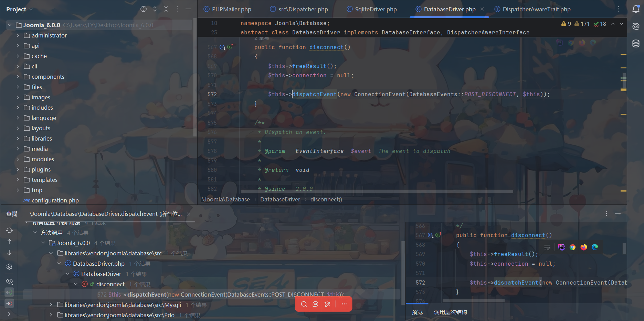Switch to 调用层次结构 tab
The width and height of the screenshot is (644, 321).
tap(450, 312)
